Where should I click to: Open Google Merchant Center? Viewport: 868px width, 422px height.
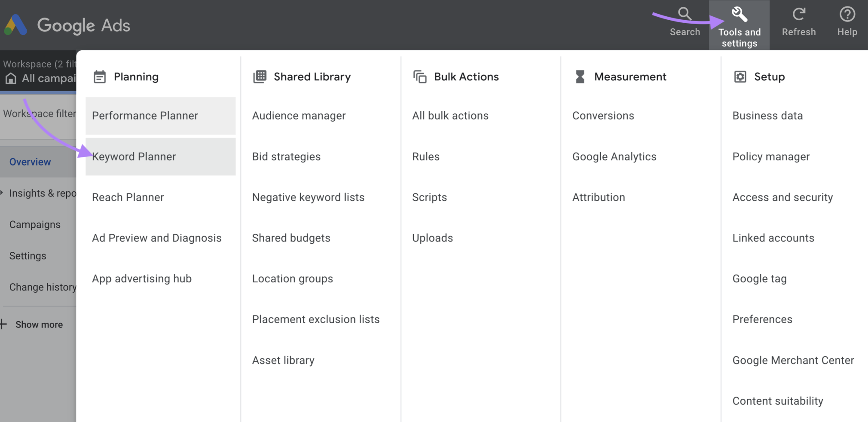tap(793, 360)
